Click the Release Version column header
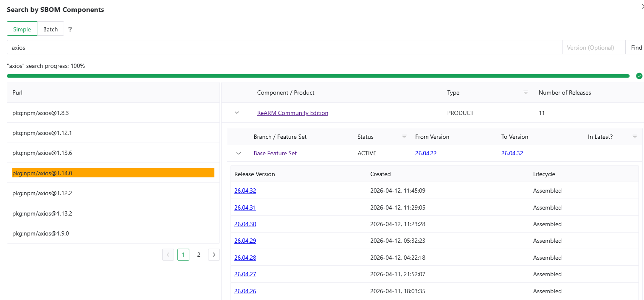The height and width of the screenshot is (300, 644). click(255, 174)
